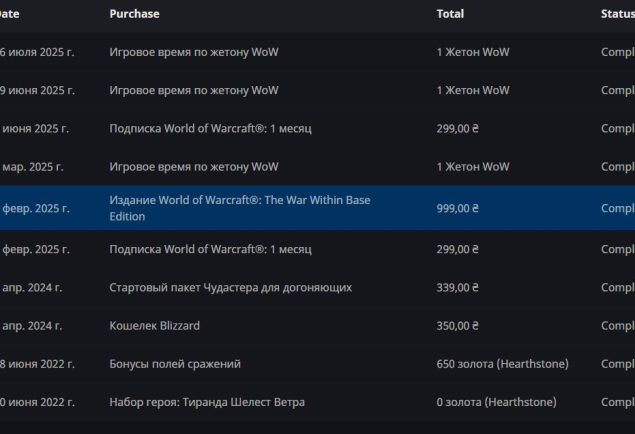Viewport: 635px width, 434px height.
Task: Open June 2025 one-month WoW subscription order
Action: 318,129
